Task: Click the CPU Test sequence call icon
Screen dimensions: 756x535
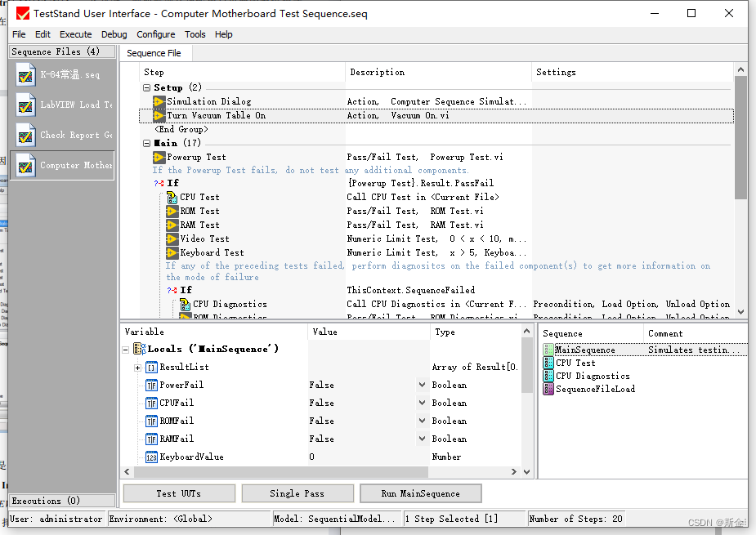Action: (172, 197)
